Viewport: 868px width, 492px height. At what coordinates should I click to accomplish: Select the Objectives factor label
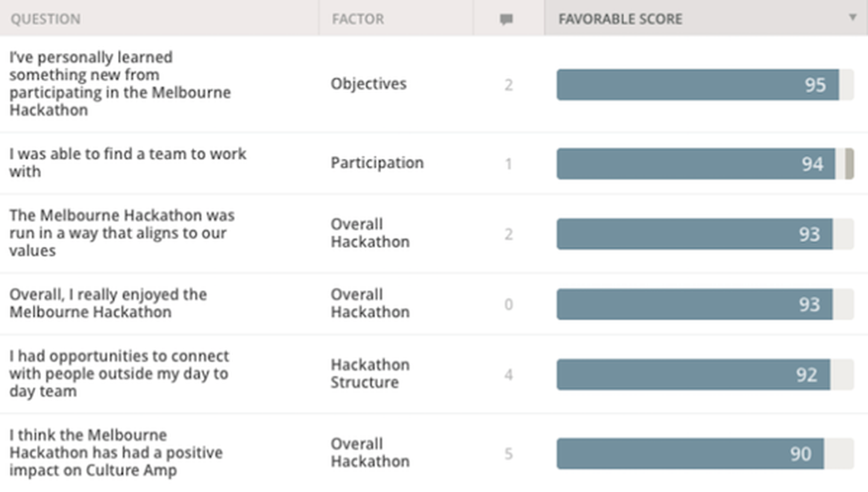pyautogui.click(x=368, y=84)
